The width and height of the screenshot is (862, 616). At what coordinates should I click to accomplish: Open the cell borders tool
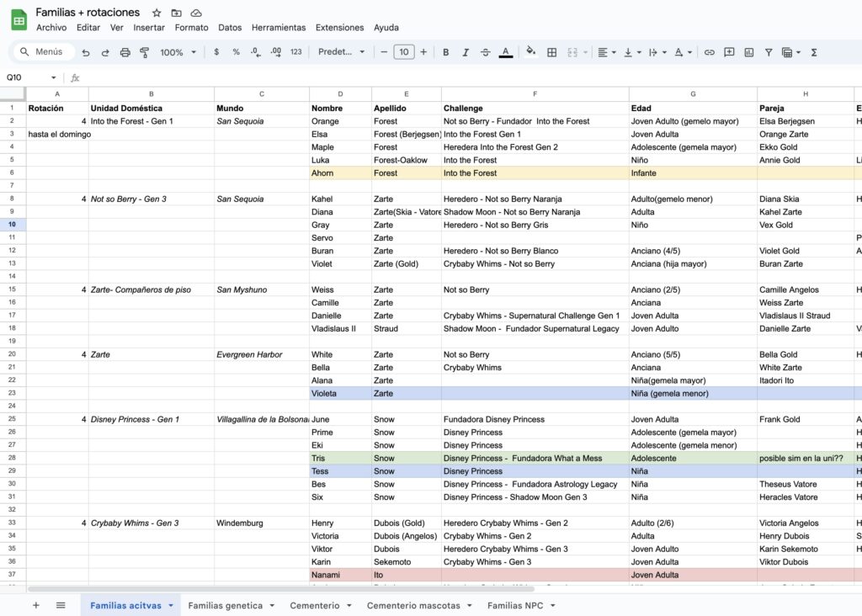[x=552, y=52]
